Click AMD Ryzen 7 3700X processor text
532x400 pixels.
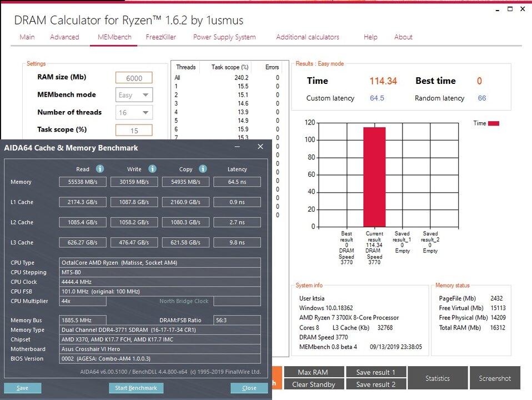349,318
